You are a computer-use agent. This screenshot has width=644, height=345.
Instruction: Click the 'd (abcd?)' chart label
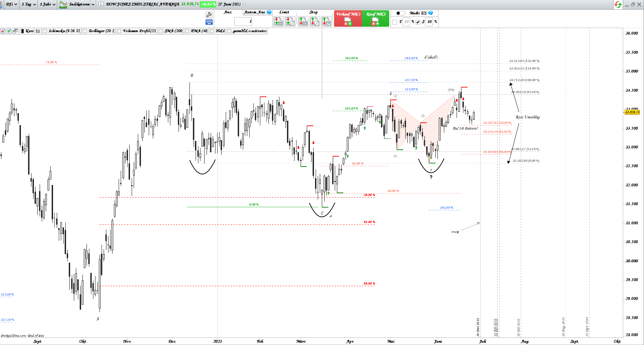pos(431,57)
